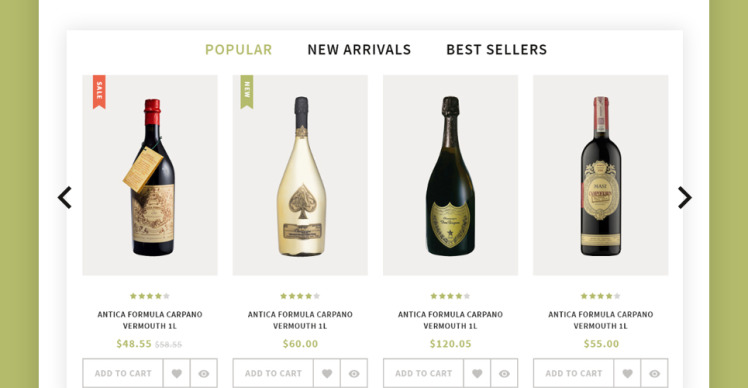This screenshot has height=388, width=748.
Task: Add the $120.05 product to cart
Action: click(x=424, y=373)
